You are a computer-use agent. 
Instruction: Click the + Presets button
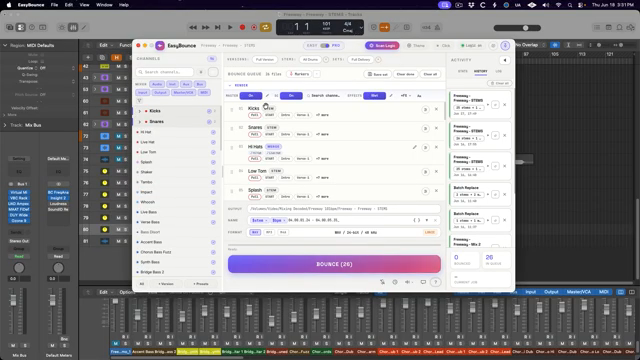click(200, 284)
